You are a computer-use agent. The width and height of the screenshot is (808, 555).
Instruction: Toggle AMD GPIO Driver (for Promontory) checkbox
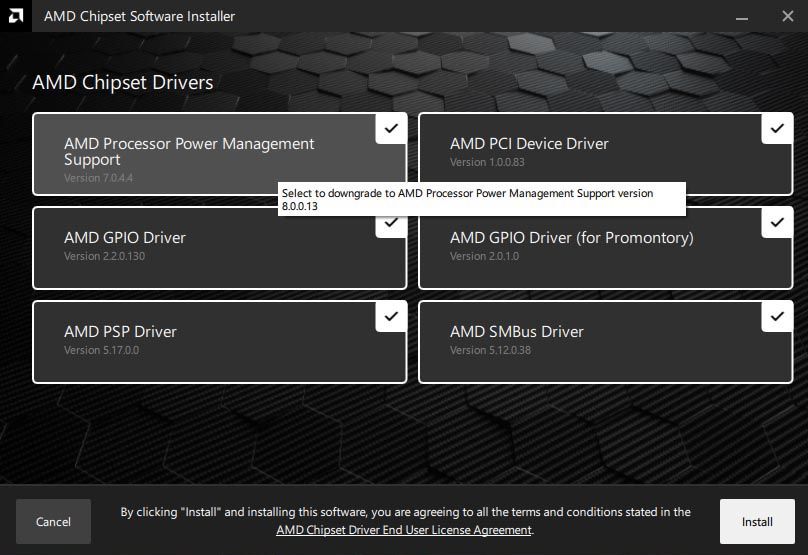point(777,223)
